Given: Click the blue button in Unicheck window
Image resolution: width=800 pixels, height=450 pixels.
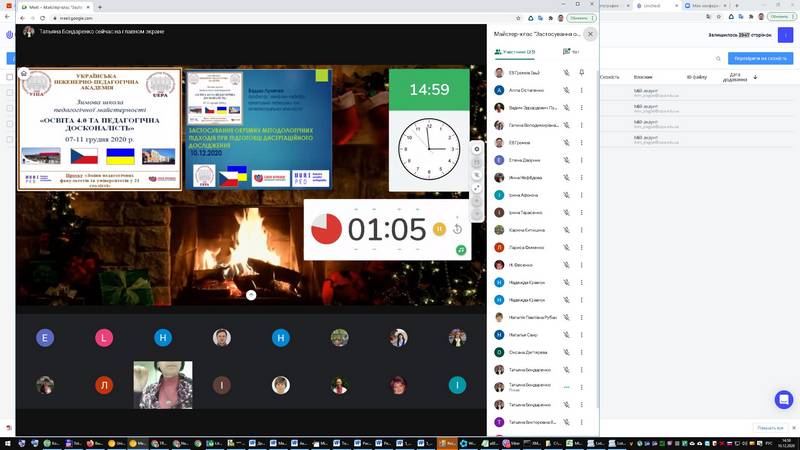Looking at the screenshot, I should 760,58.
